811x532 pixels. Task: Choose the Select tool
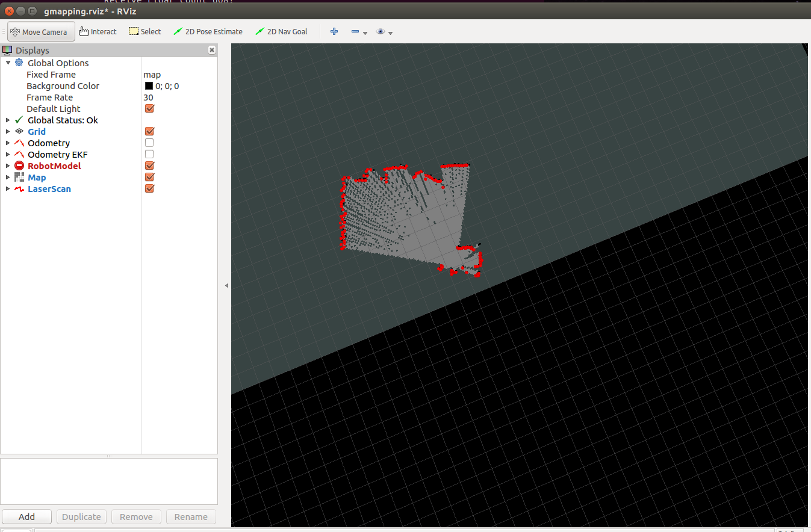pyautogui.click(x=145, y=32)
